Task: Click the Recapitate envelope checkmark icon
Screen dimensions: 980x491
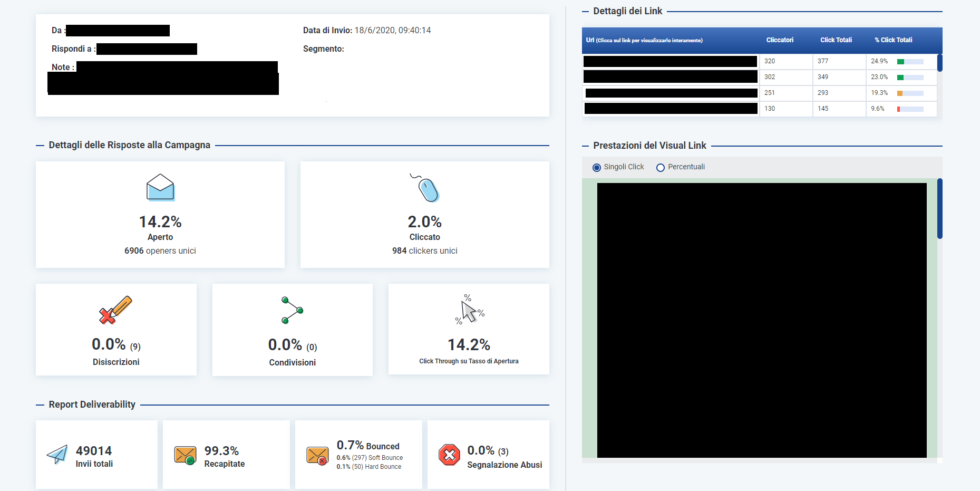Action: [185, 455]
